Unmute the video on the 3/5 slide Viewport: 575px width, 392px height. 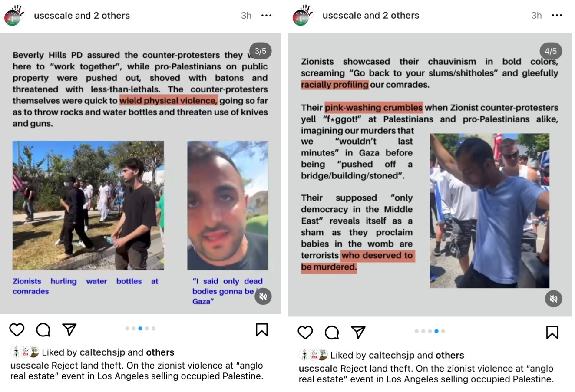tap(263, 296)
